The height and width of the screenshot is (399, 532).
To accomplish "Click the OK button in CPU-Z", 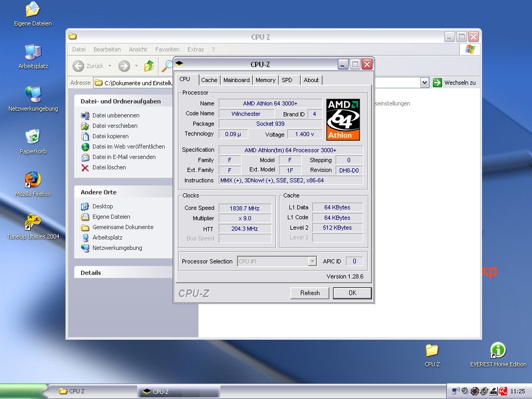I will tap(352, 293).
